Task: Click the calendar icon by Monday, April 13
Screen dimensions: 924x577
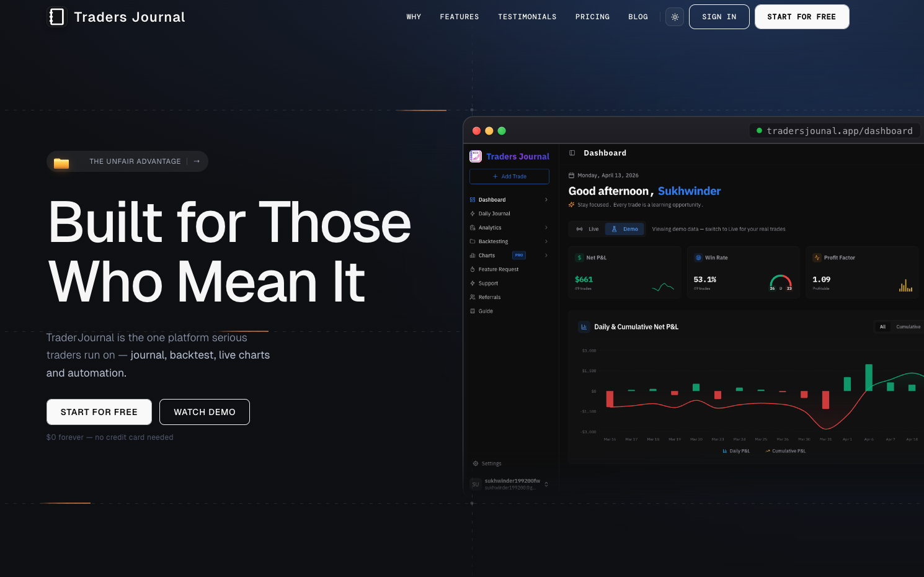Action: [572, 176]
